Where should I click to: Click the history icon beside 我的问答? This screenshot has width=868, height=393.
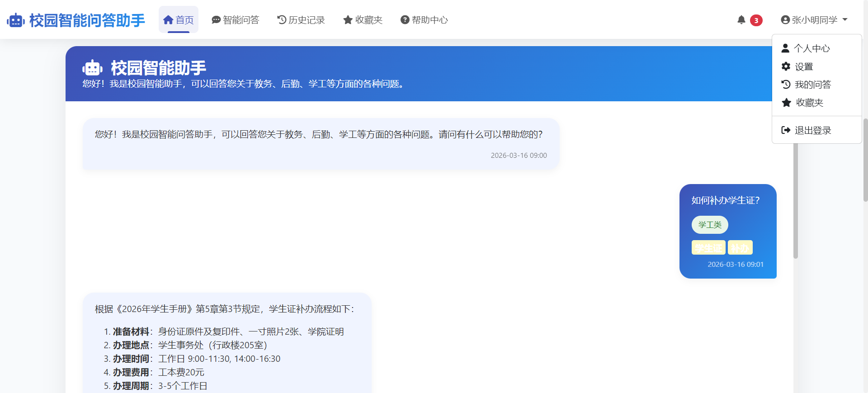click(x=786, y=85)
